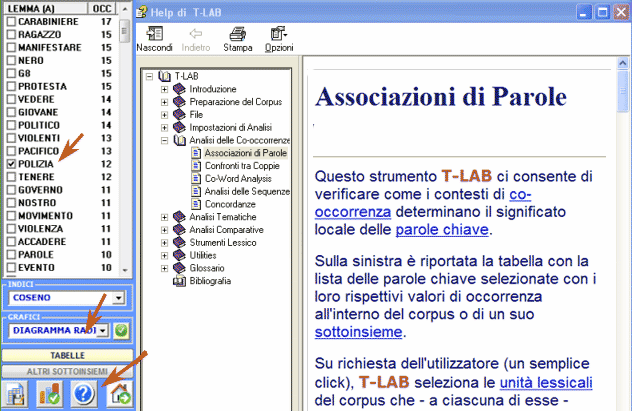Image resolution: width=632 pixels, height=411 pixels.
Task: Click the open book icon for Analisi delle Co-occorrenze
Action: pos(179,140)
